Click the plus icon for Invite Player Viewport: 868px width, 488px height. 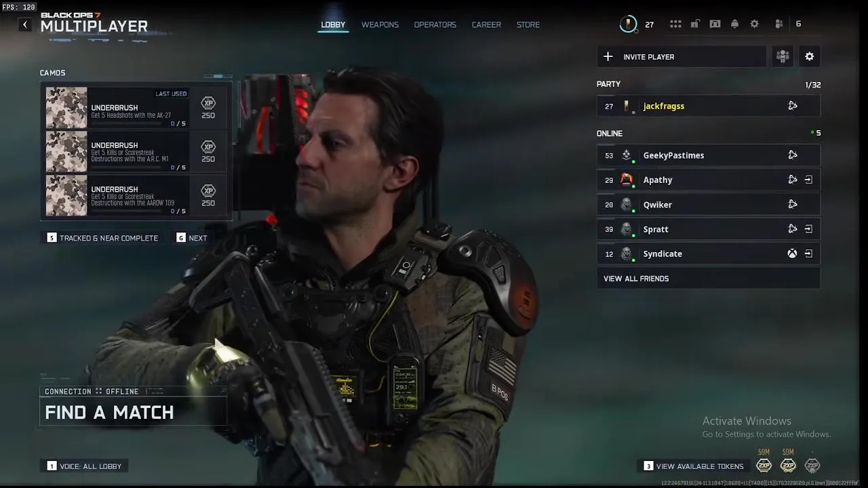[608, 57]
